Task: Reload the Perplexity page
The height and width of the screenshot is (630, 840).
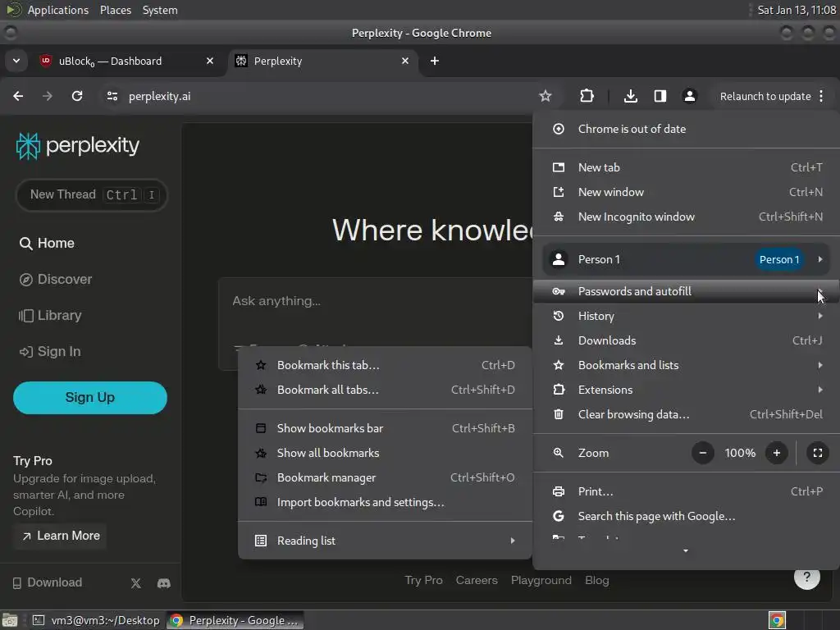Action: click(77, 96)
